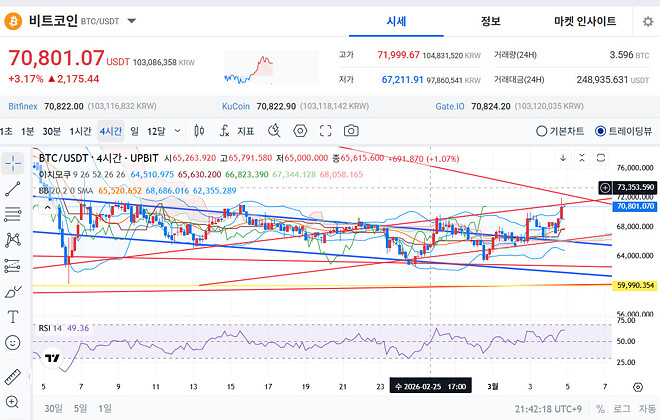Expand more time interval options chevron
The width and height of the screenshot is (660, 420).
178,131
